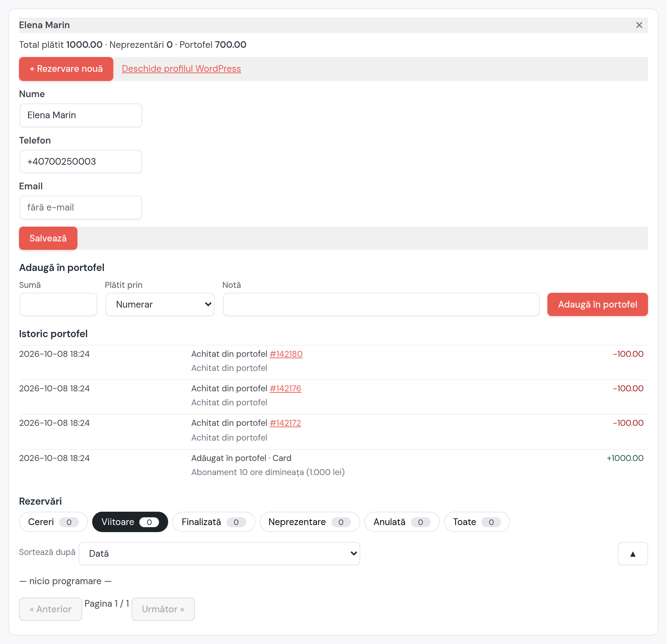Select the Adăugat în portofel · Card entry
The height and width of the screenshot is (644, 667).
click(241, 458)
